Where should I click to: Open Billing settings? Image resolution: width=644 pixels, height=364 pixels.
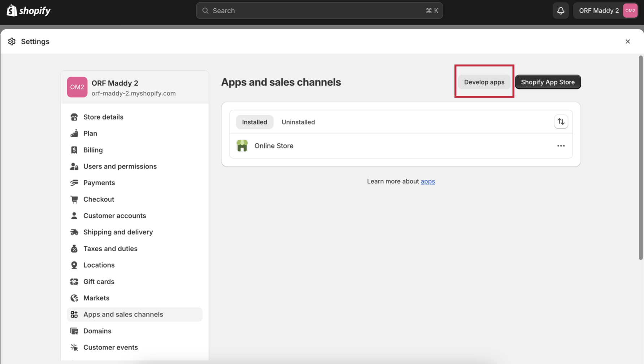click(x=135, y=150)
